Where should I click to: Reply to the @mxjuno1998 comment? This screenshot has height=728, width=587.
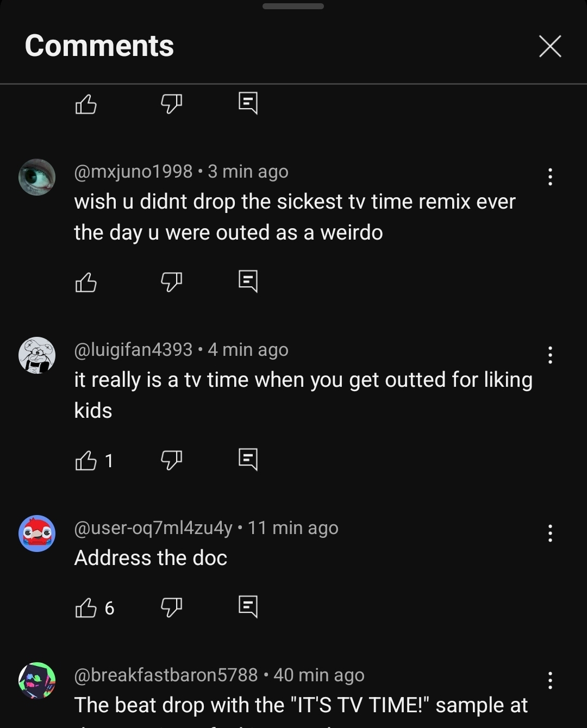[x=248, y=281]
